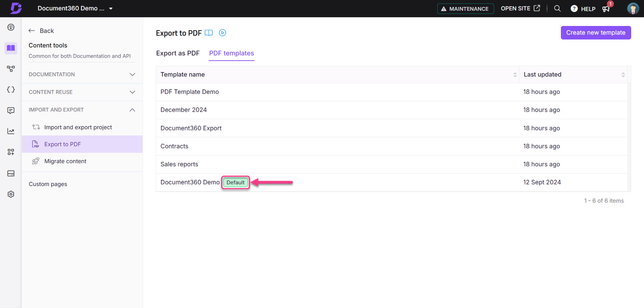The image size is (644, 308).
Task: Click the Document360 logo icon
Action: click(x=16, y=8)
